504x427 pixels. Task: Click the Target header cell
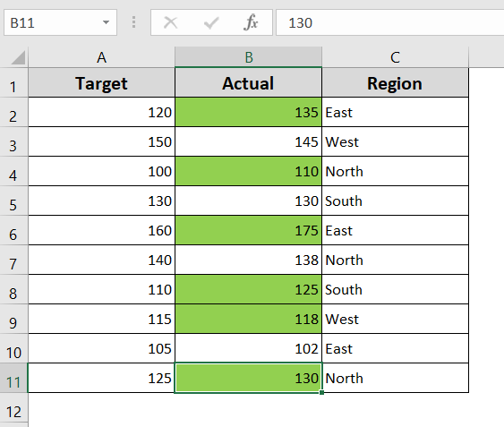[101, 83]
